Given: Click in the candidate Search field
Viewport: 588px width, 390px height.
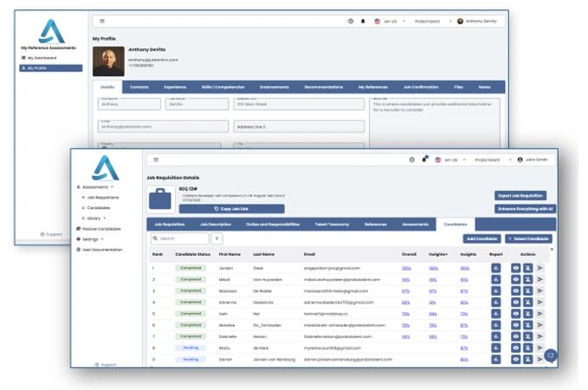Looking at the screenshot, I should pyautogui.click(x=179, y=238).
